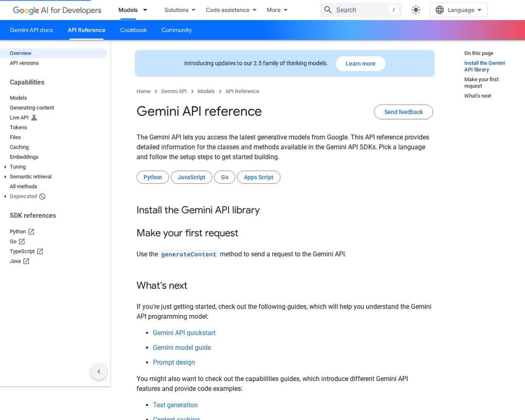
Task: Open the Community tab
Action: pos(176,30)
